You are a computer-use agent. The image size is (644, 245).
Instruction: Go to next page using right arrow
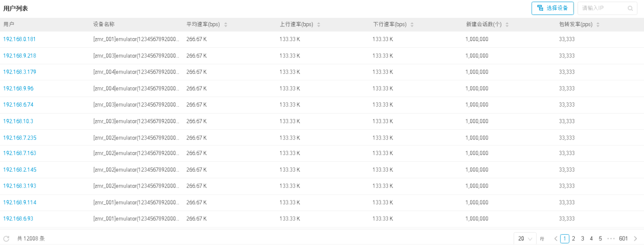click(x=635, y=239)
